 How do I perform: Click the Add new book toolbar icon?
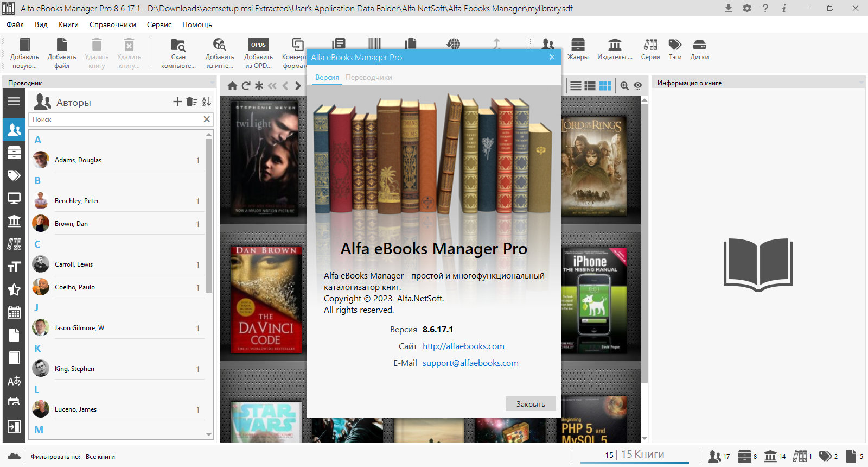coord(24,53)
